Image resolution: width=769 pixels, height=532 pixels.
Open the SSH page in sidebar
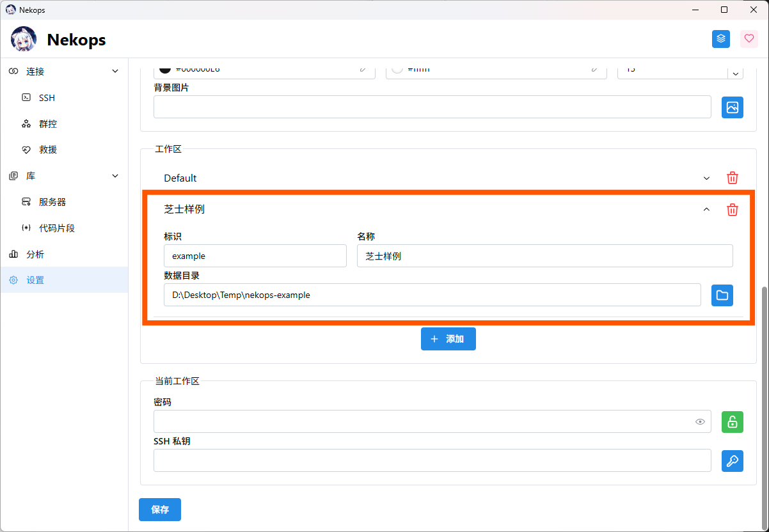click(x=47, y=98)
